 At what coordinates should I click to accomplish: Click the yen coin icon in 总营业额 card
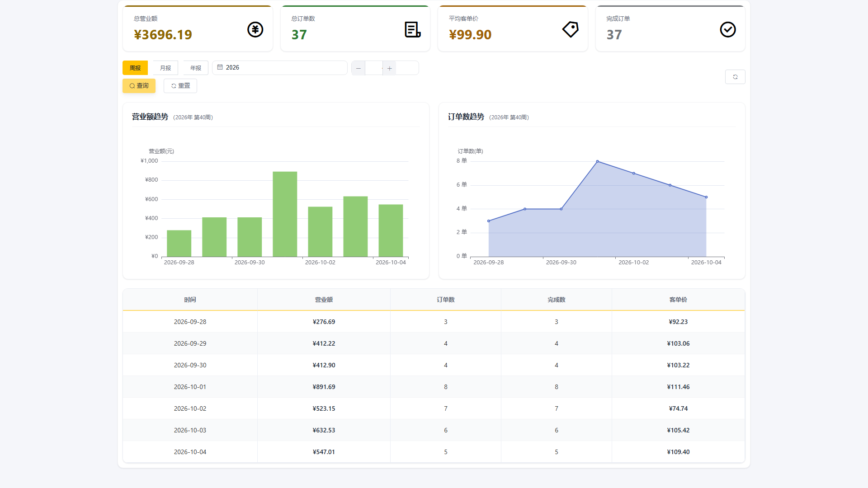click(x=255, y=30)
